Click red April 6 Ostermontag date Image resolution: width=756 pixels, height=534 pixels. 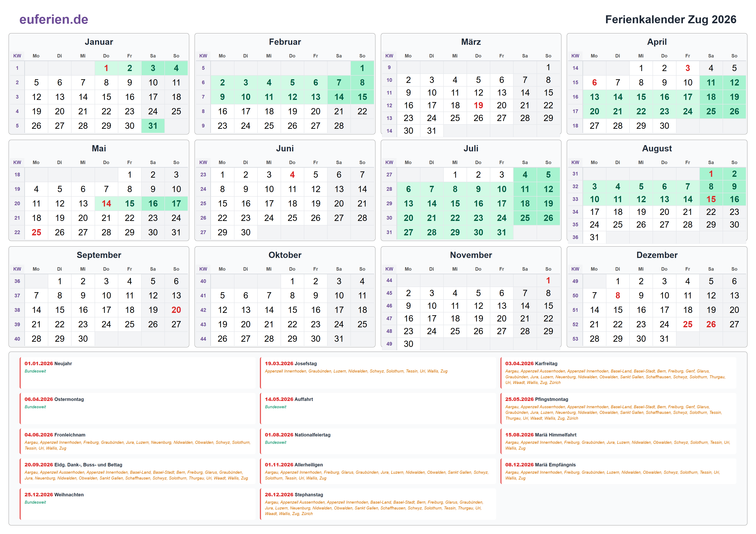point(594,83)
